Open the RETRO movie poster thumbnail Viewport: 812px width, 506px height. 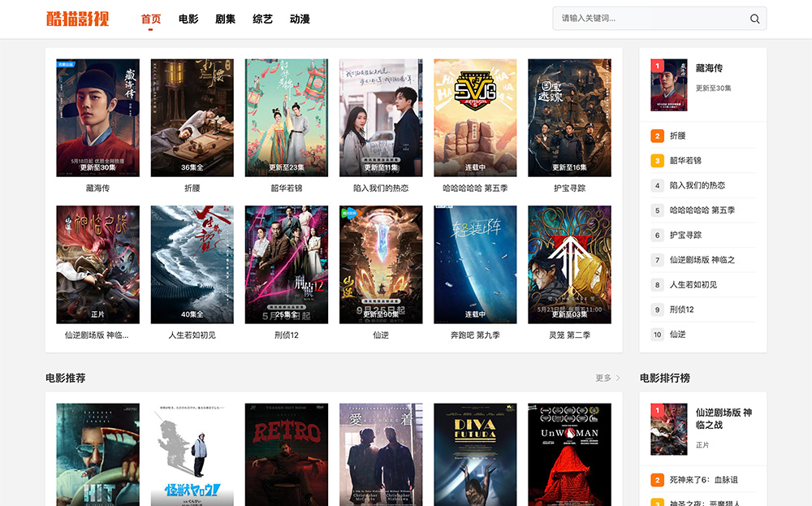[287, 455]
